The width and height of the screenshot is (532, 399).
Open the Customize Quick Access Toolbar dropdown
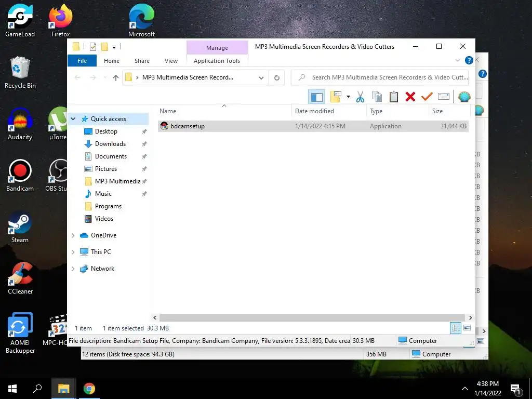click(114, 47)
